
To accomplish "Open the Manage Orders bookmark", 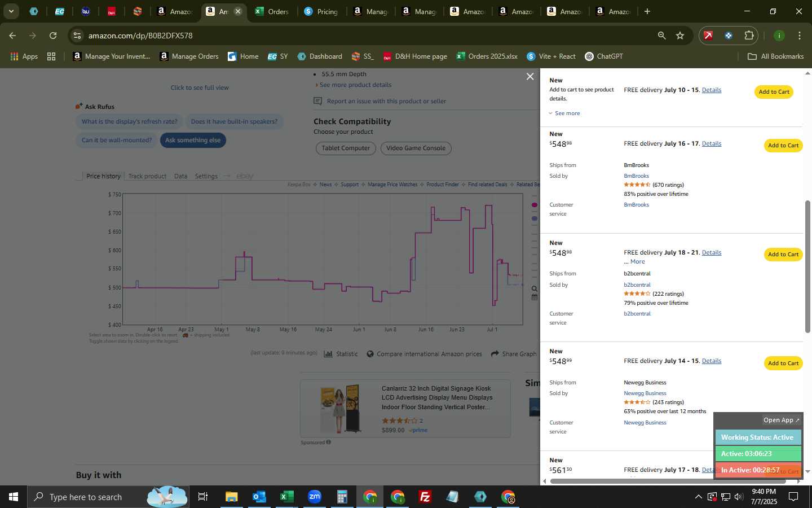I will tap(189, 56).
